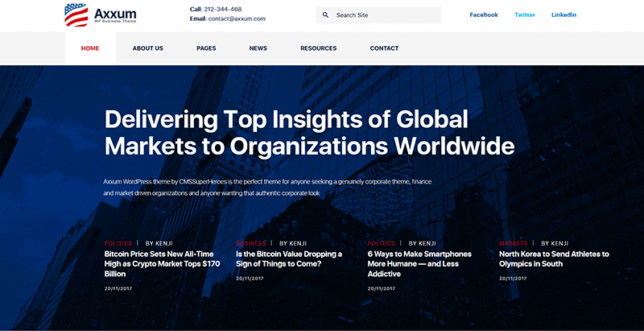Click the Axxum brand name text

pos(115,13)
